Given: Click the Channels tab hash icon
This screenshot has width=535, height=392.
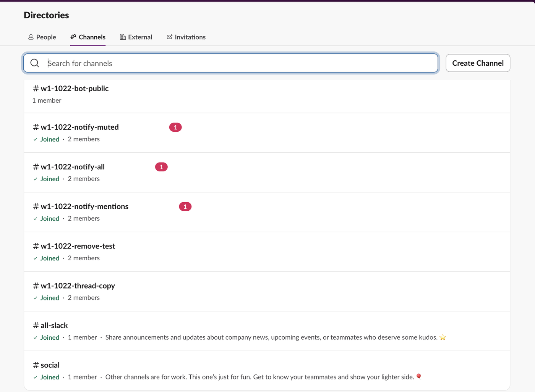Looking at the screenshot, I should pyautogui.click(x=73, y=37).
